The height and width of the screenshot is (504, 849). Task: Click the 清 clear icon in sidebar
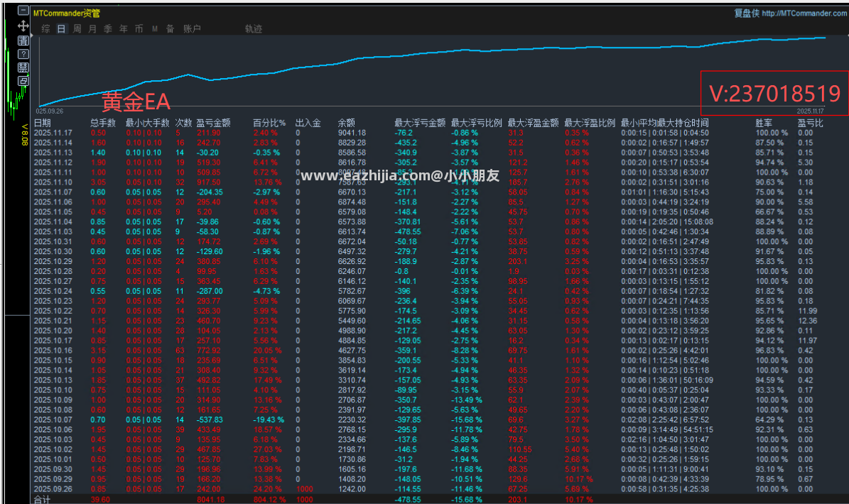[x=23, y=40]
